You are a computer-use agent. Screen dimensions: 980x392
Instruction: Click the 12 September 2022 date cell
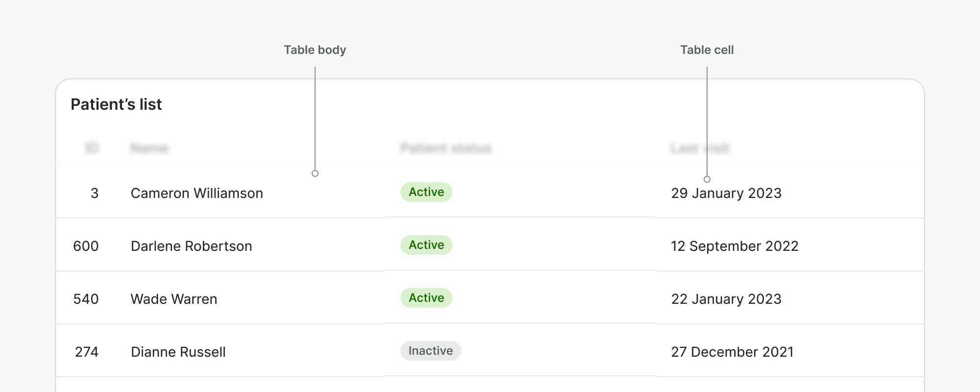(735, 246)
